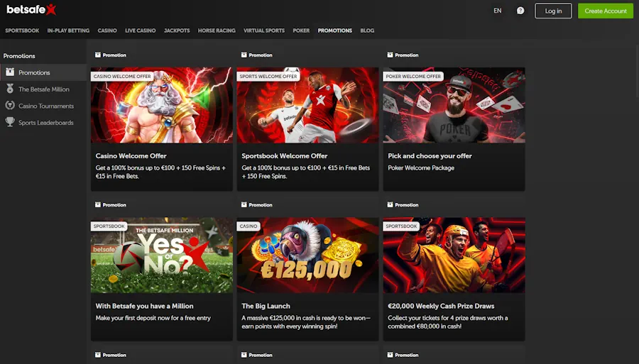Click the CASINO badge on Big Launch
The width and height of the screenshot is (639, 364).
(x=248, y=226)
